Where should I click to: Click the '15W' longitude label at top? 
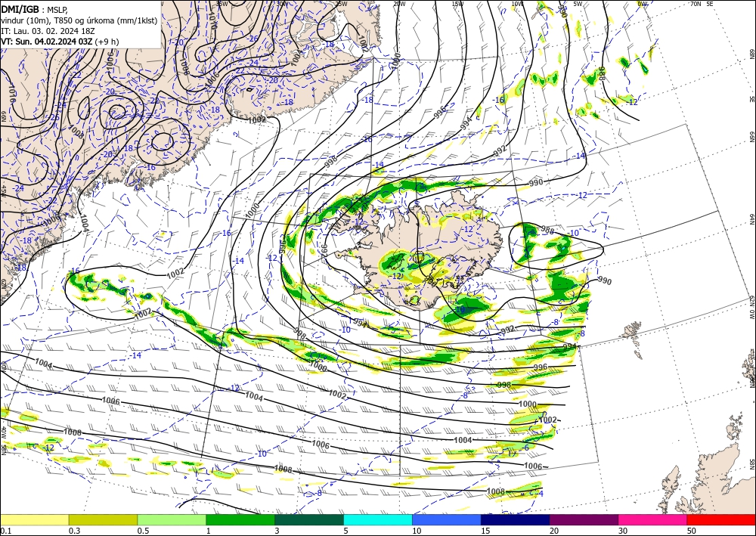pyautogui.click(x=457, y=4)
